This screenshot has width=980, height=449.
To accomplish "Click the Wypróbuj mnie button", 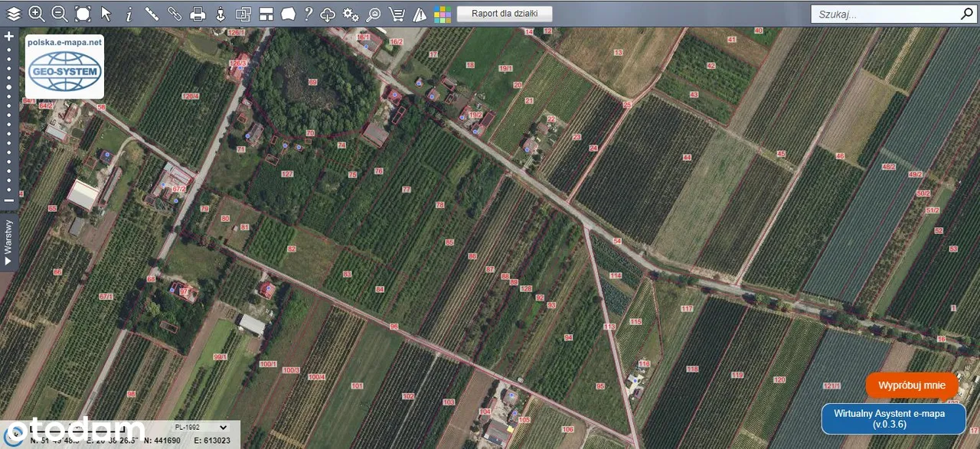I will (x=911, y=386).
